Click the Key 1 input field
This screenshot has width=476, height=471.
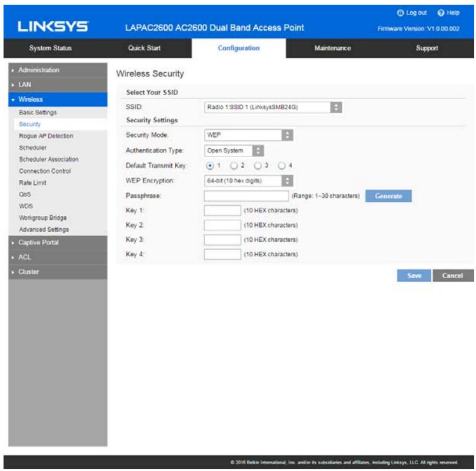[222, 211]
